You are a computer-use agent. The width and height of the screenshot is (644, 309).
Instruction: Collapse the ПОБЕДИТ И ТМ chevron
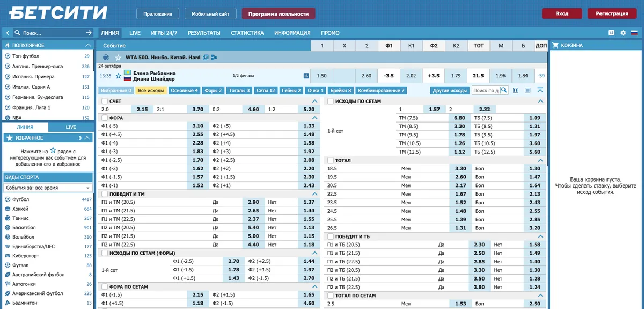tap(314, 193)
